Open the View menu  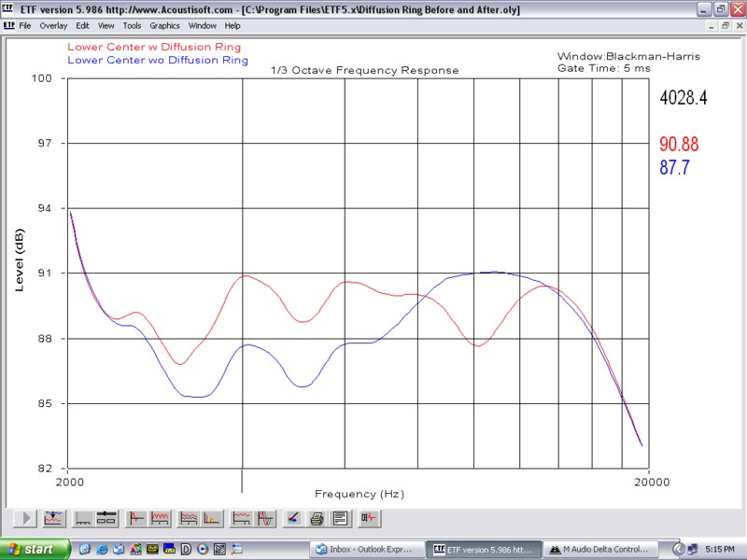[106, 26]
